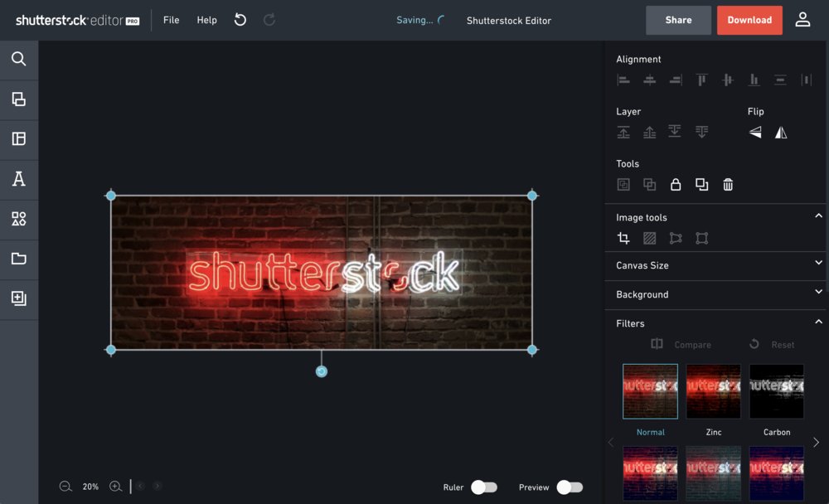Viewport: 829px width, 504px height.
Task: Open the search panel in left sidebar
Action: pyautogui.click(x=18, y=59)
